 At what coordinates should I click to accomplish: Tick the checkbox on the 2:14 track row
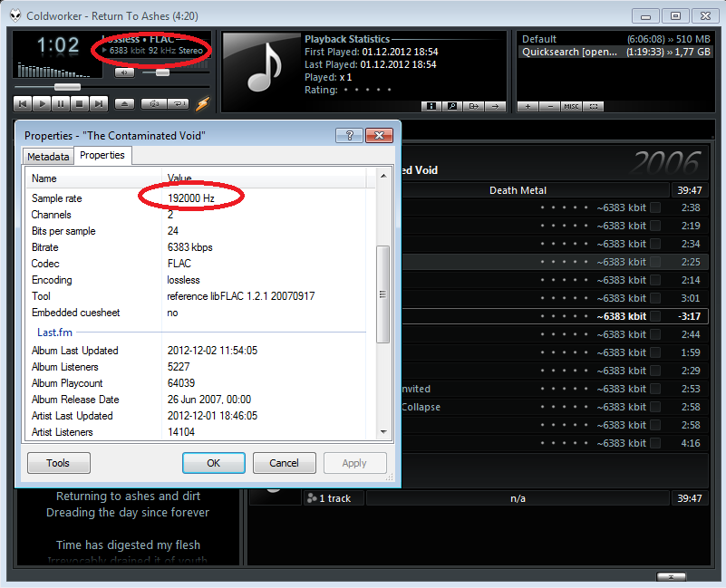(x=655, y=280)
